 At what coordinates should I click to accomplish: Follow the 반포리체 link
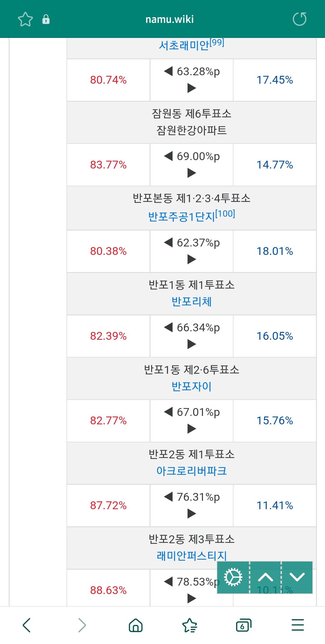pos(191,301)
